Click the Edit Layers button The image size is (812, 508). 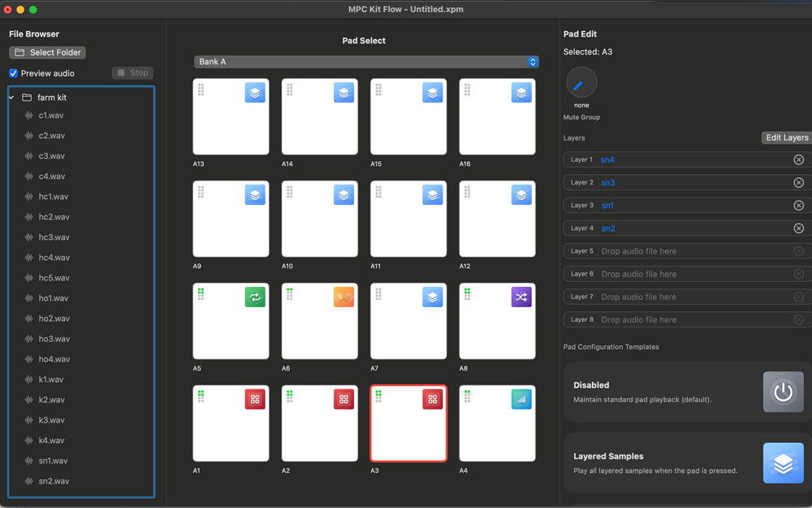tap(785, 137)
